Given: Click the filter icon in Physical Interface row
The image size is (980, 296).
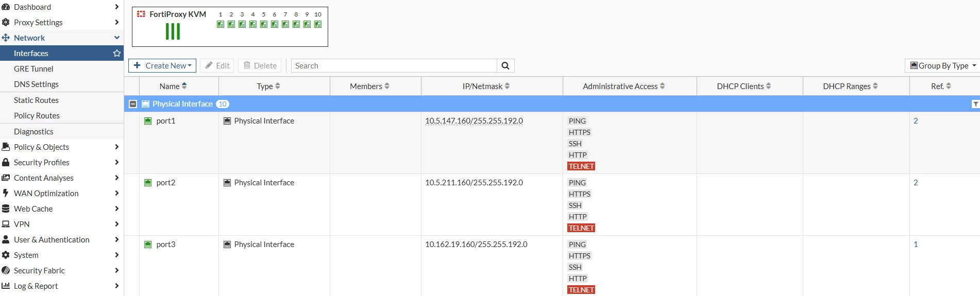Looking at the screenshot, I should (x=975, y=104).
